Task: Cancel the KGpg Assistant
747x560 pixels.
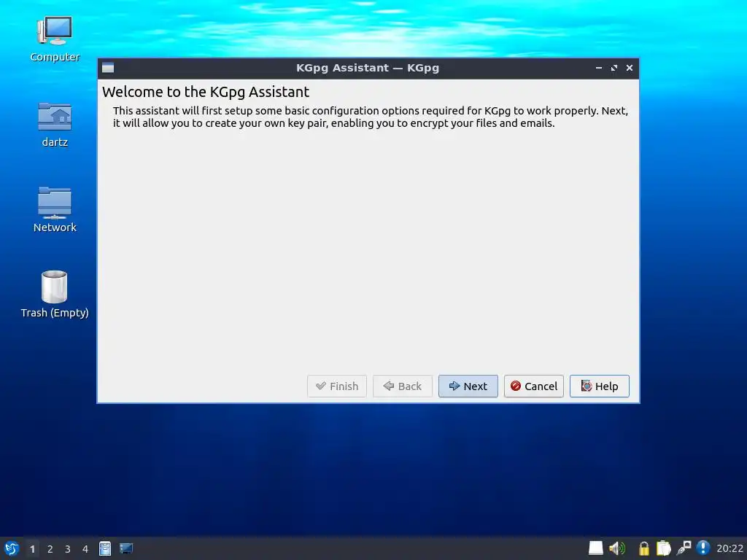Action: click(533, 386)
